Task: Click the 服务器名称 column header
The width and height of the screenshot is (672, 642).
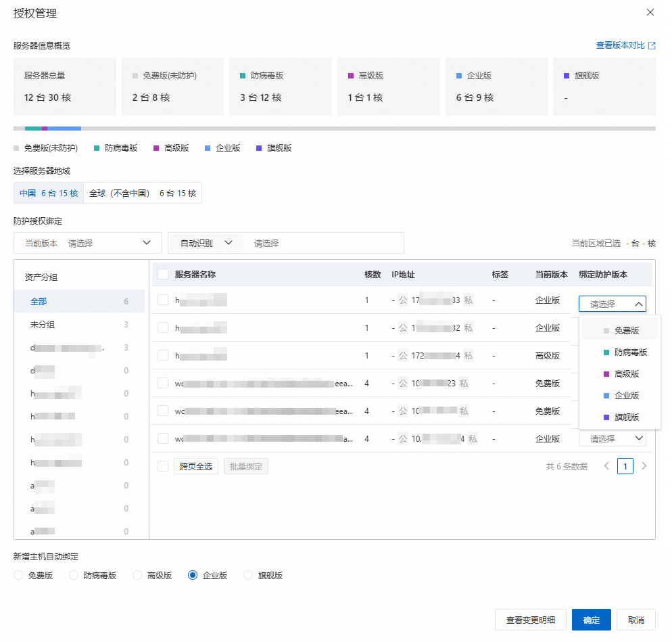Action: [195, 275]
